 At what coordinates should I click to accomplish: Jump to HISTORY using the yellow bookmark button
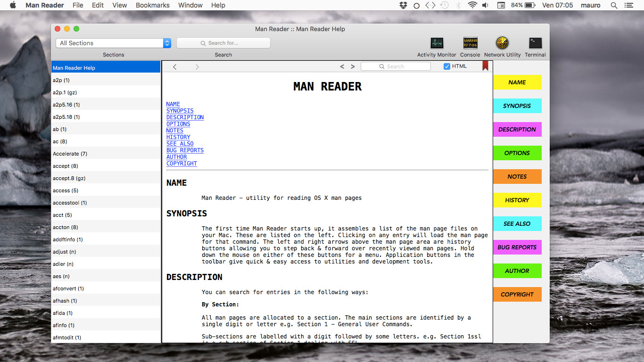[x=517, y=200]
